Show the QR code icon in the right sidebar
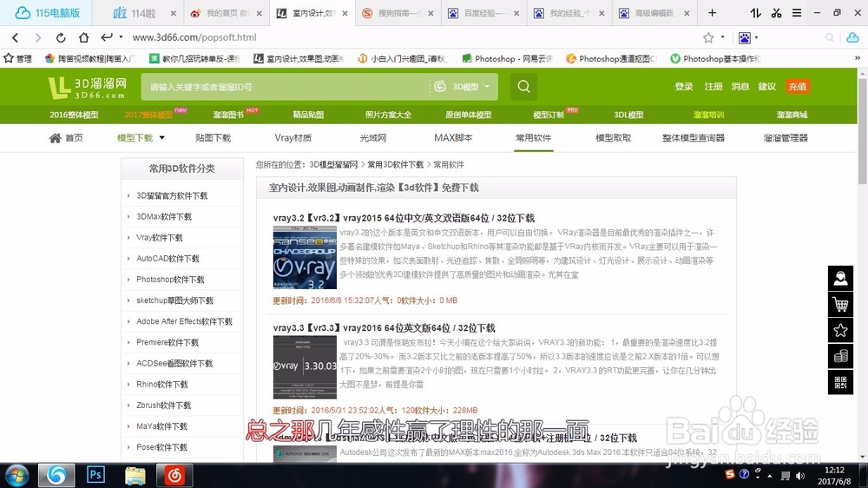The image size is (868, 488). (x=840, y=382)
